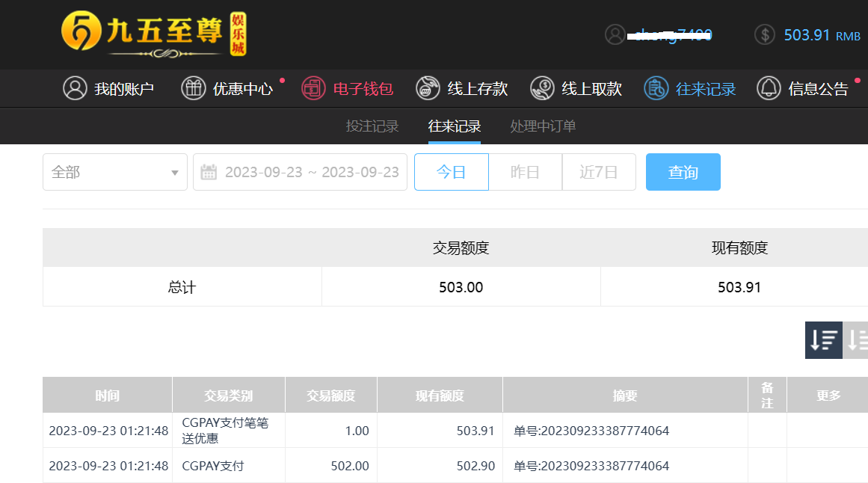868x483 pixels.
Task: Select the 昨日 filter
Action: tap(525, 172)
